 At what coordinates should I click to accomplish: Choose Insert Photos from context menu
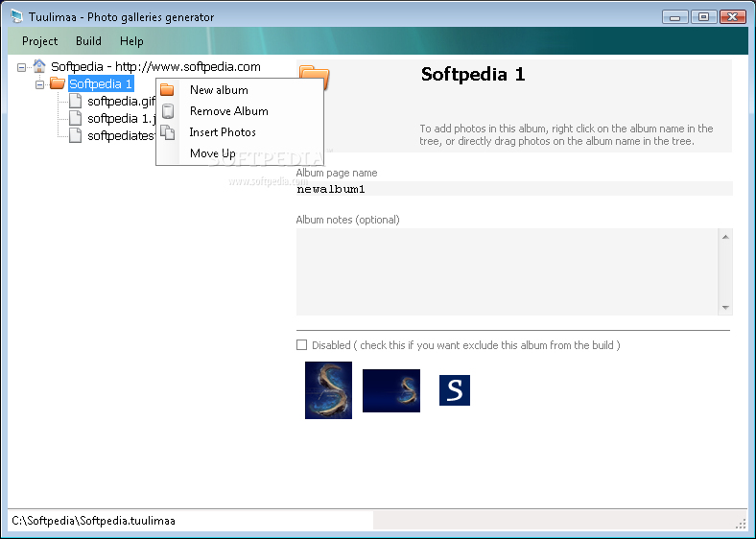240,132
